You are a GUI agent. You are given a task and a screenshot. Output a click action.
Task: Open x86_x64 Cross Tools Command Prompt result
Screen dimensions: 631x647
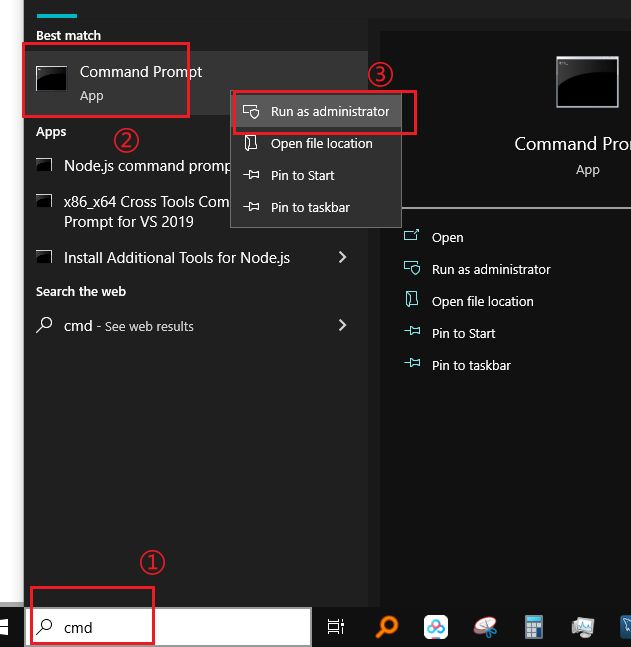pyautogui.click(x=140, y=211)
